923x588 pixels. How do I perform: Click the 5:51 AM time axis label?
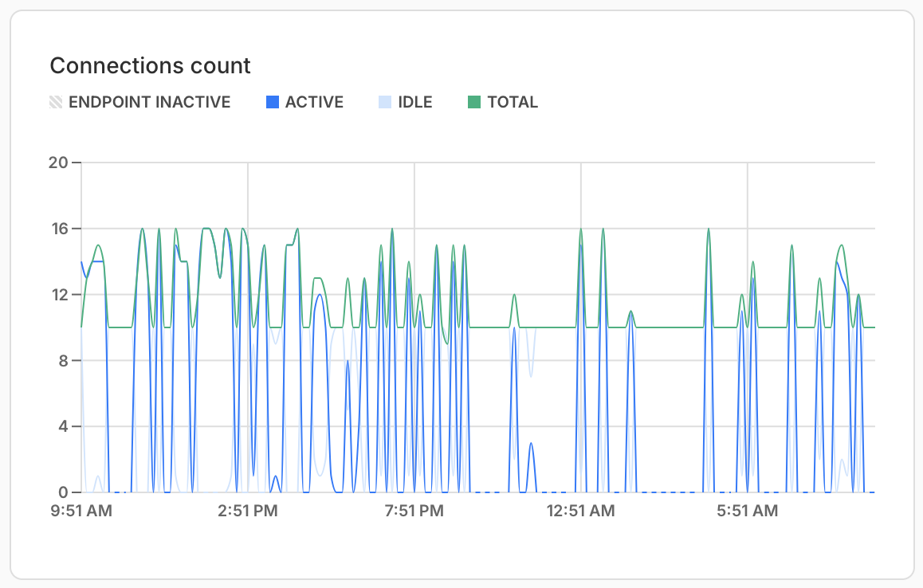[x=748, y=511]
